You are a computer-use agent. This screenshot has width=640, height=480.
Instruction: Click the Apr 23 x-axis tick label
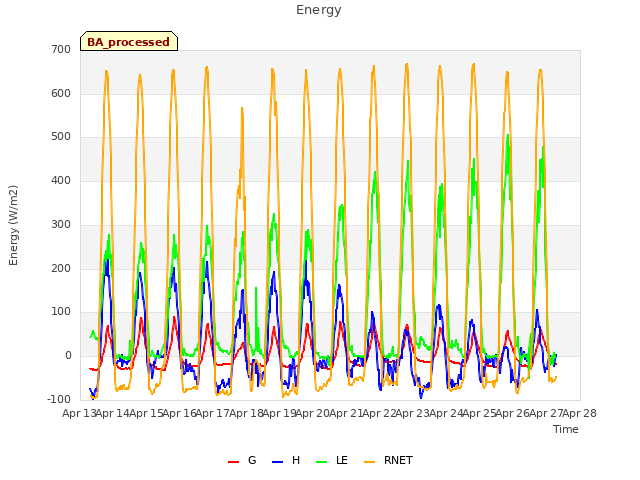point(413,413)
